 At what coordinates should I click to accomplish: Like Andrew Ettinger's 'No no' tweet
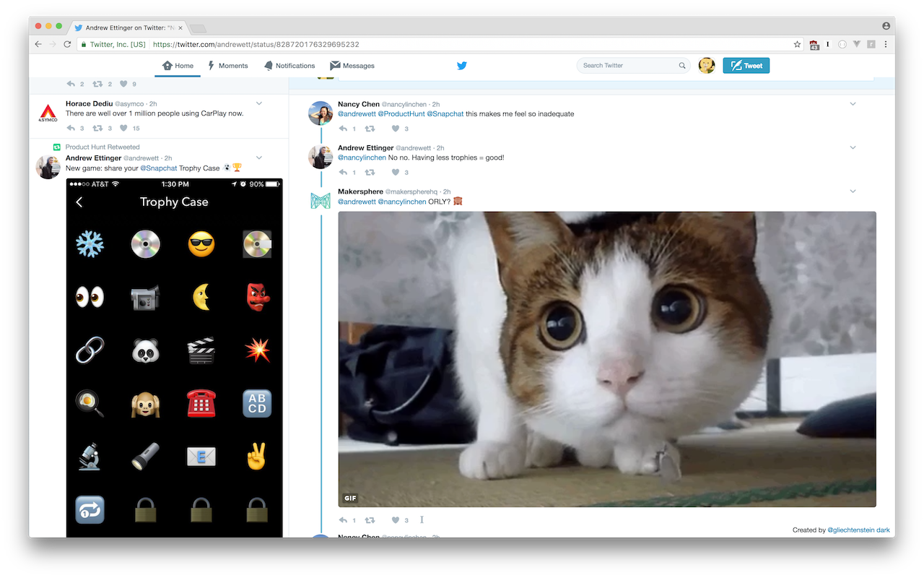point(396,172)
